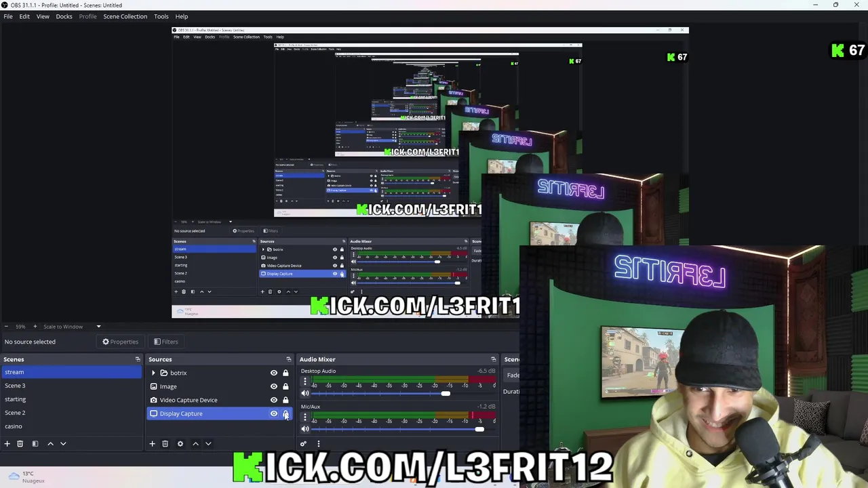Viewport: 868px width, 488px height.
Task: Zoom out the preview with minus button
Action: [6, 327]
